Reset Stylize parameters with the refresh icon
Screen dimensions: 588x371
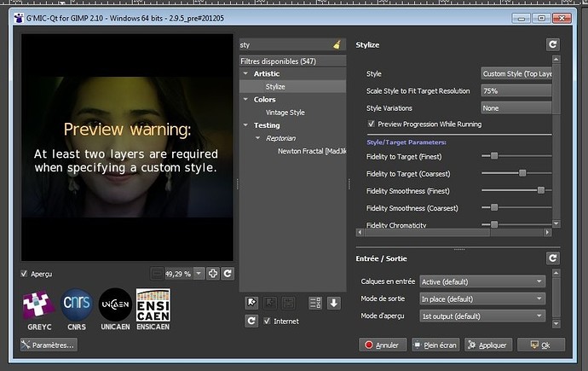point(553,45)
